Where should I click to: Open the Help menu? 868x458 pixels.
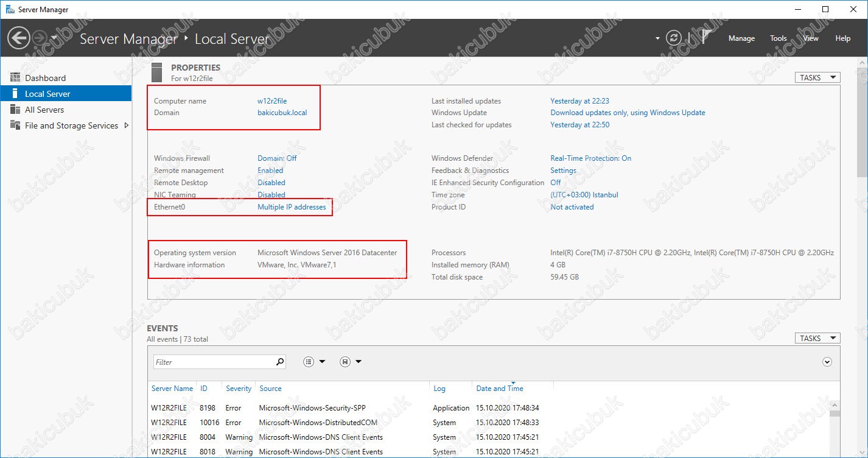pyautogui.click(x=843, y=38)
